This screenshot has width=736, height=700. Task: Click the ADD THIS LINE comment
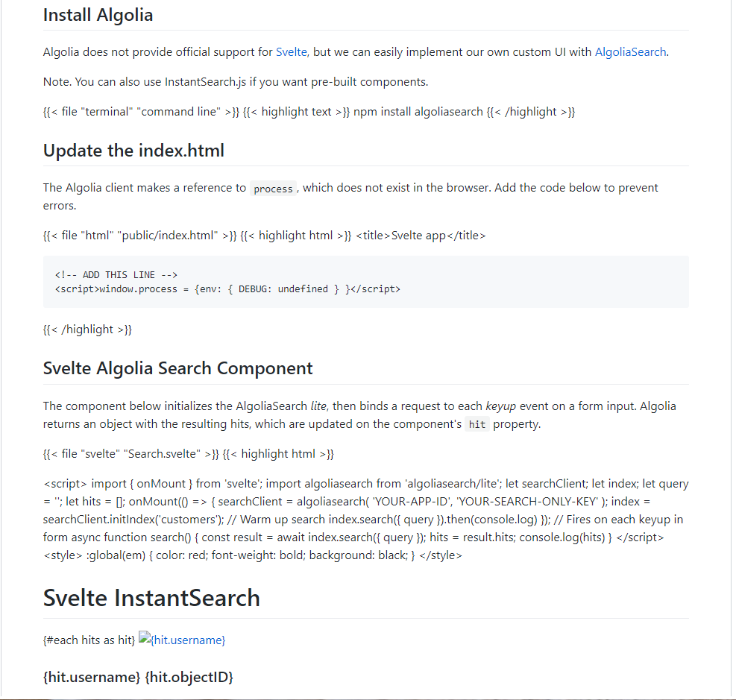[116, 275]
